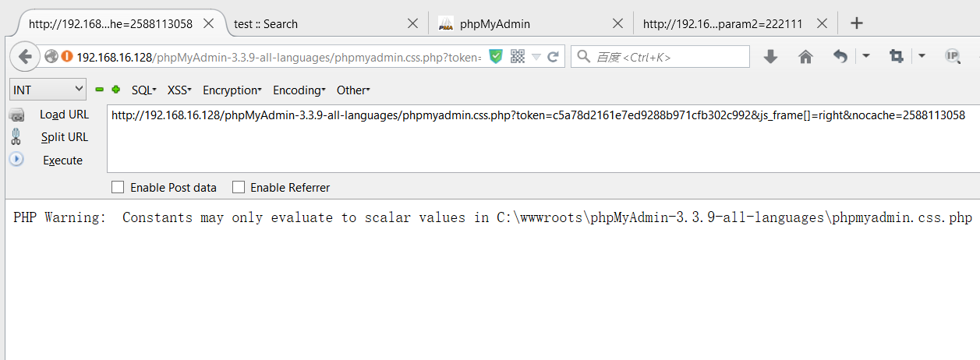Open the INT type combo box

click(x=48, y=90)
